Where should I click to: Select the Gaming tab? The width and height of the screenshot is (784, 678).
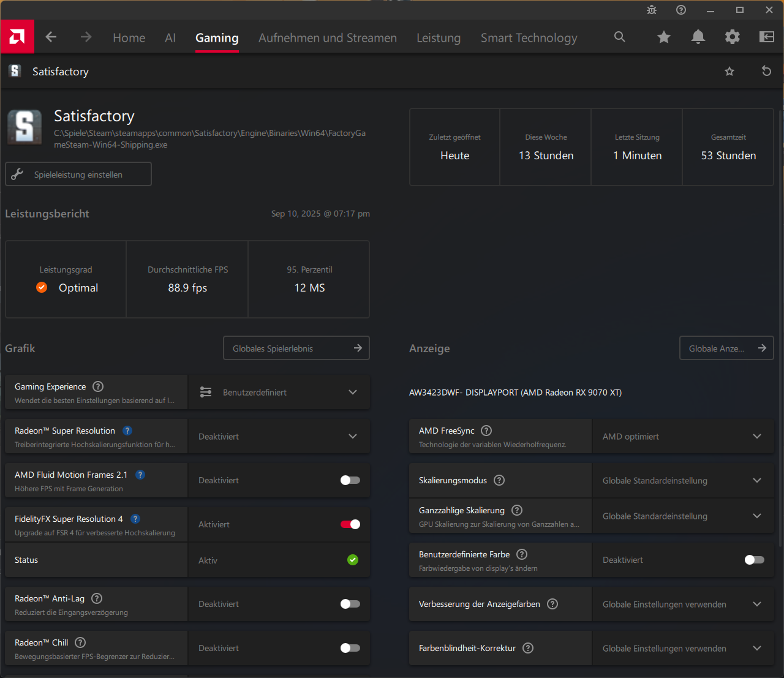coord(217,38)
